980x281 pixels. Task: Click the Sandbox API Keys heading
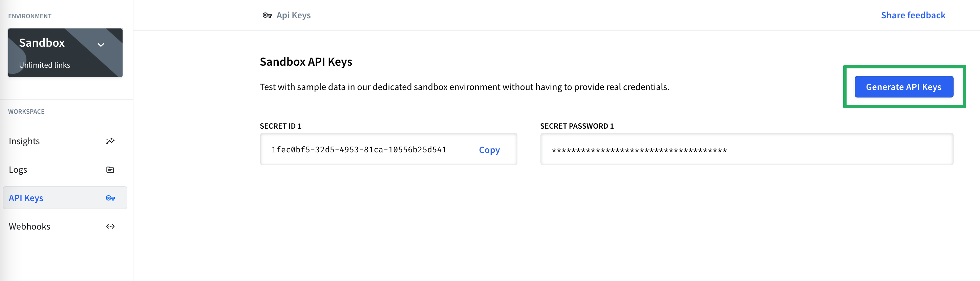pos(306,62)
